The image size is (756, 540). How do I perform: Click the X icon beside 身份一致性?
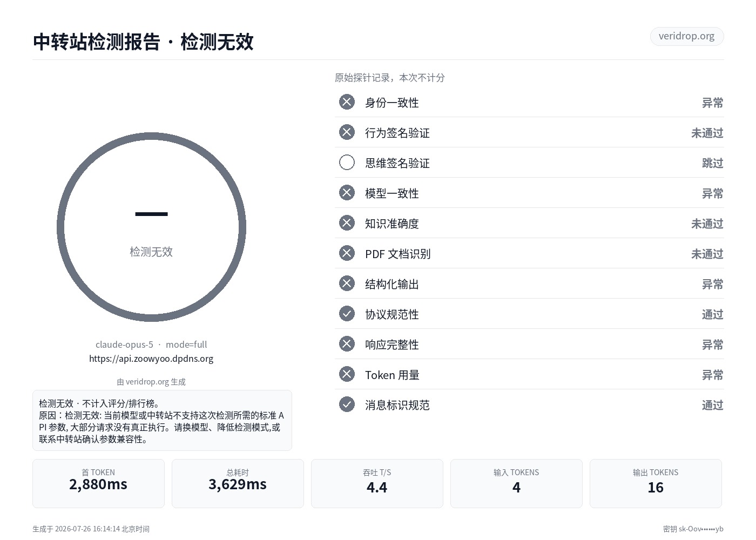click(x=347, y=102)
